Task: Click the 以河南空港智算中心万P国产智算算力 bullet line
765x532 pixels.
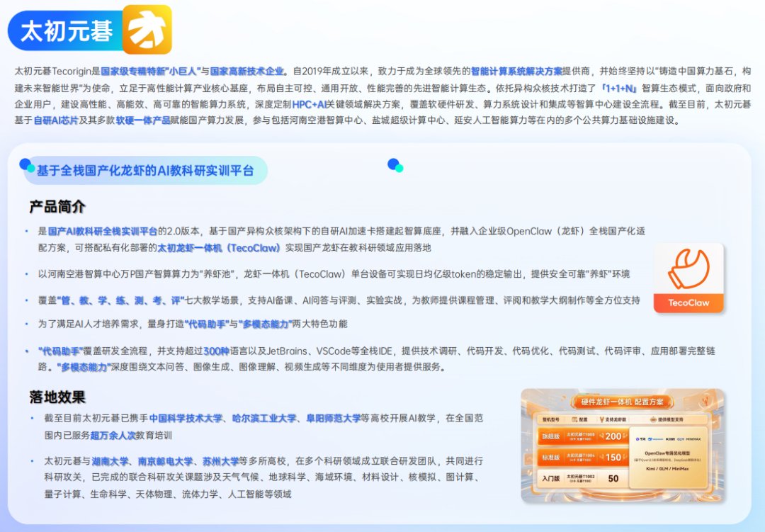Action: (x=334, y=274)
